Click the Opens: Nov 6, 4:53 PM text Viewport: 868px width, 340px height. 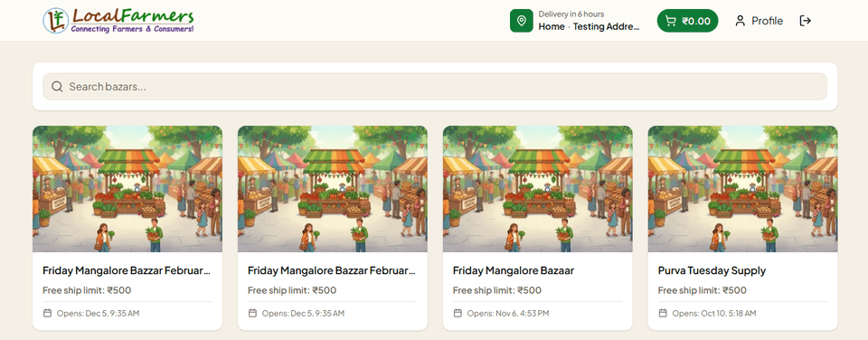(508, 314)
